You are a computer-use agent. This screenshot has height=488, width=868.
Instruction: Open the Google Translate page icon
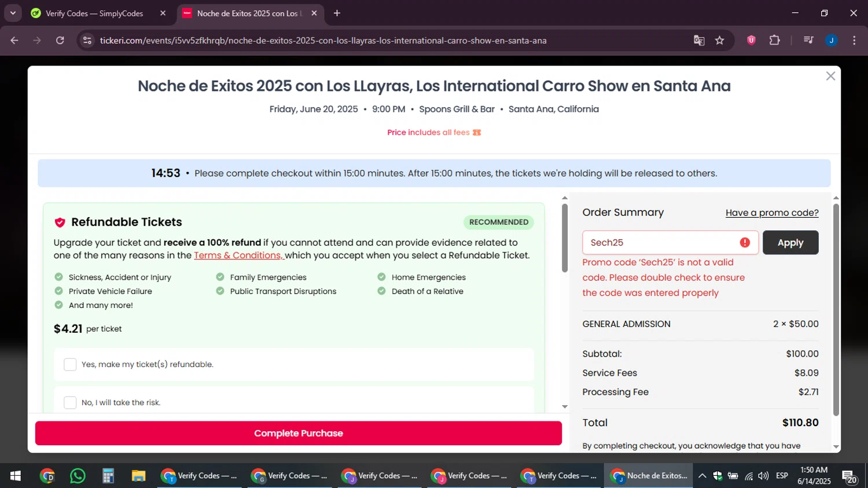(699, 41)
